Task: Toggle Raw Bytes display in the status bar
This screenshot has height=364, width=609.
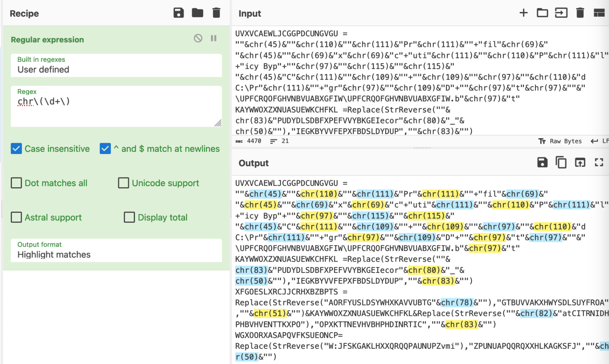Action: [565, 141]
